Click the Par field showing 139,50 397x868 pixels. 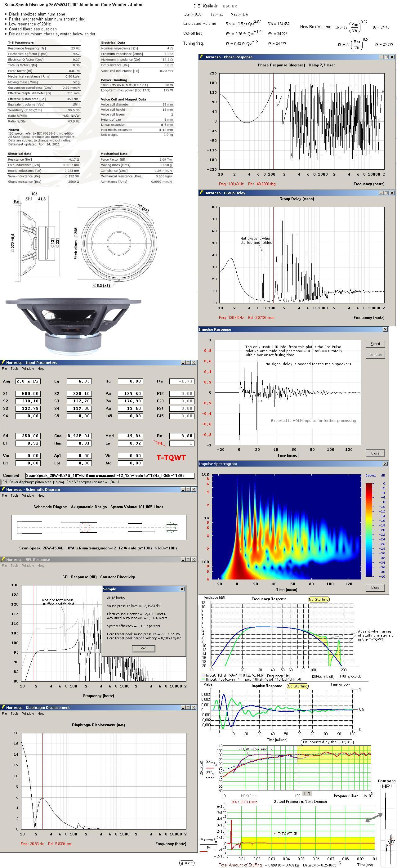pyautogui.click(x=130, y=394)
